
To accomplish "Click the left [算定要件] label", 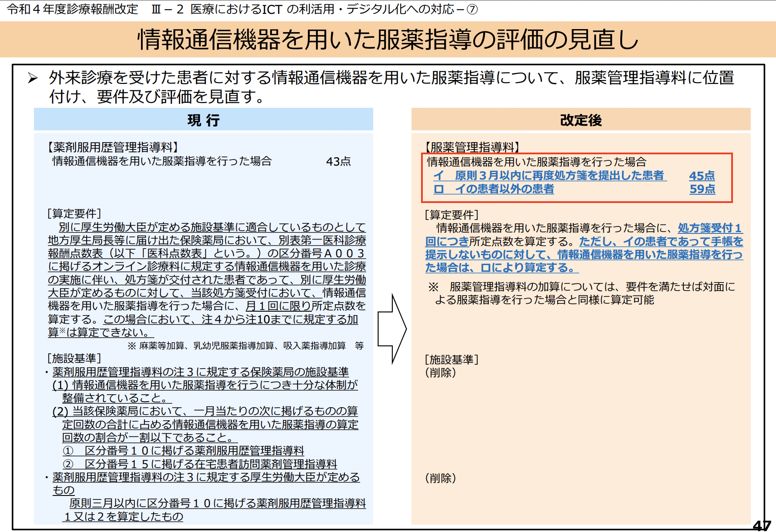I will click(74, 213).
